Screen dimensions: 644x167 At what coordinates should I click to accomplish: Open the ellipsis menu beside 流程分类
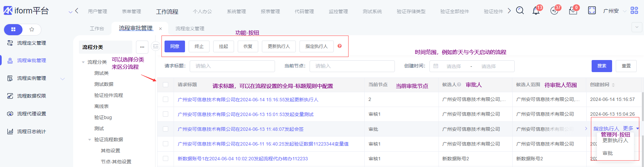[142, 47]
